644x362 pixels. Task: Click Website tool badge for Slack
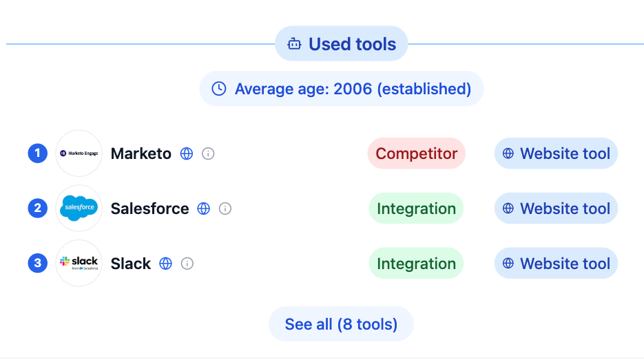tap(556, 264)
